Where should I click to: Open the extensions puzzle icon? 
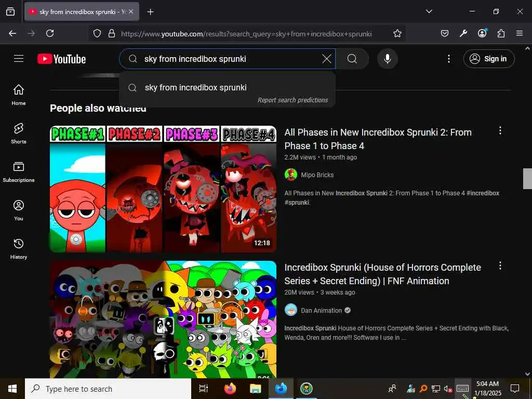coord(501,33)
